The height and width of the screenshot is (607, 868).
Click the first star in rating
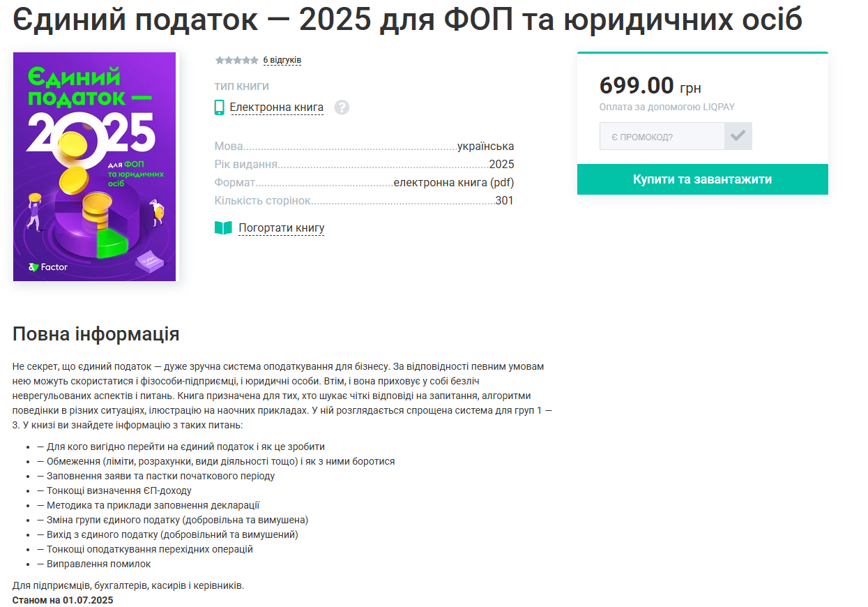pos(220,61)
